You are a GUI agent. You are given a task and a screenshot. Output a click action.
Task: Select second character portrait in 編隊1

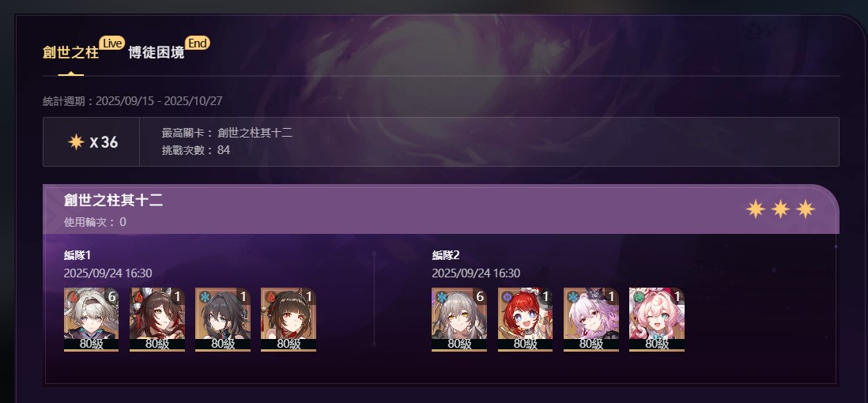tap(157, 319)
